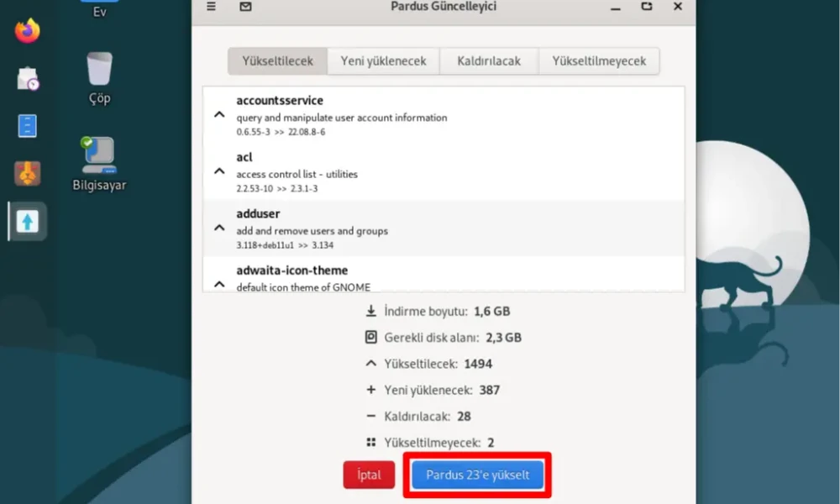The width and height of the screenshot is (840, 504).
Task: Open the hamburger menu in Pardus Güncelleyici
Action: (211, 7)
